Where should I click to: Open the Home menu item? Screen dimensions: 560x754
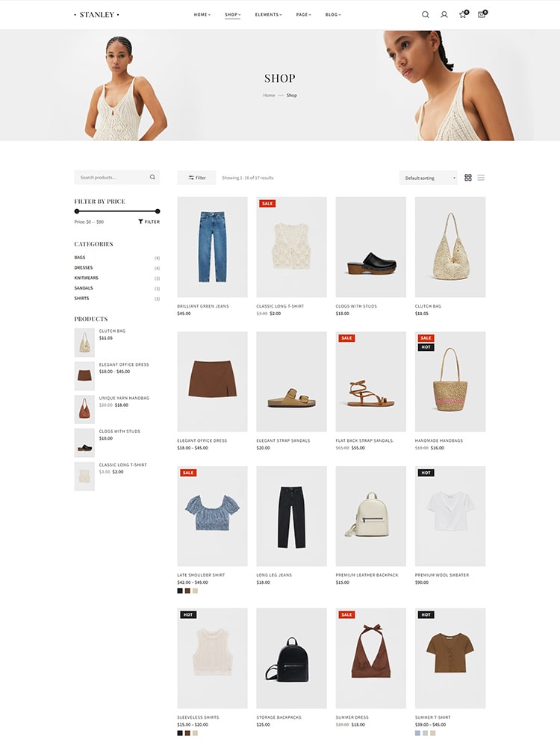point(202,14)
